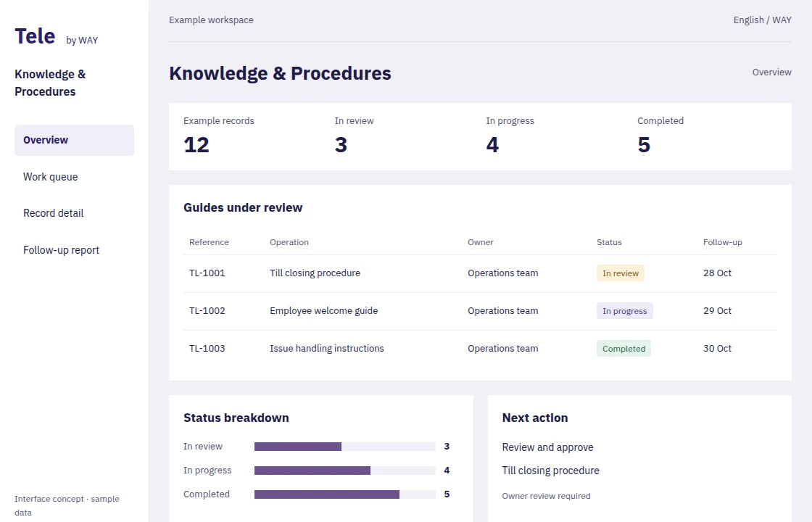Click Completed label in Status breakdown
Screen dimensions: 812x522
(206, 494)
